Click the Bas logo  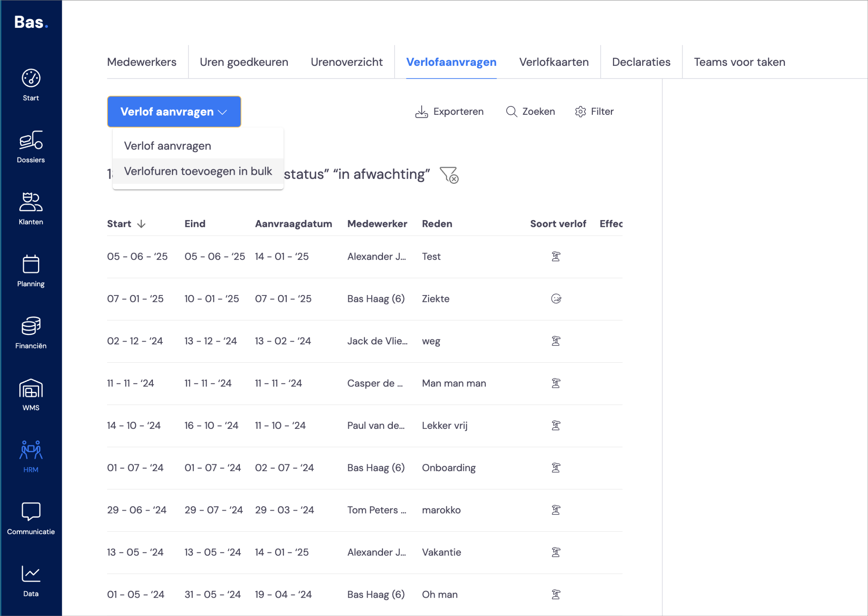click(31, 22)
